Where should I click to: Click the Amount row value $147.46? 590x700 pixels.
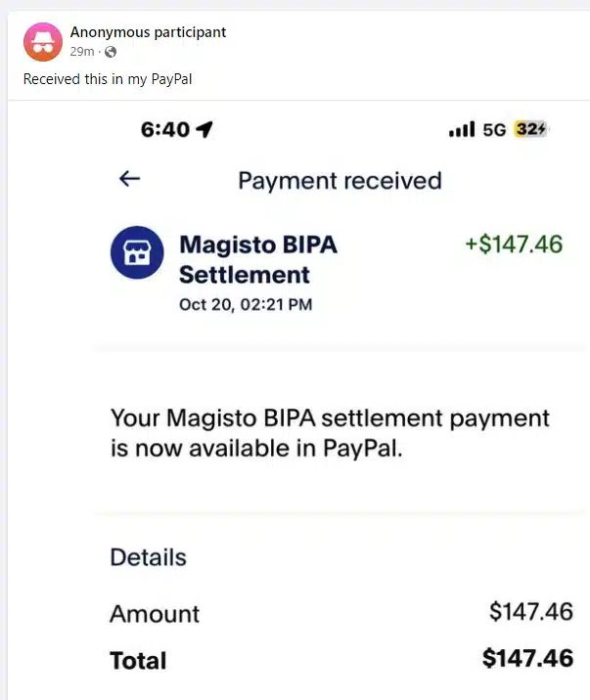point(530,613)
